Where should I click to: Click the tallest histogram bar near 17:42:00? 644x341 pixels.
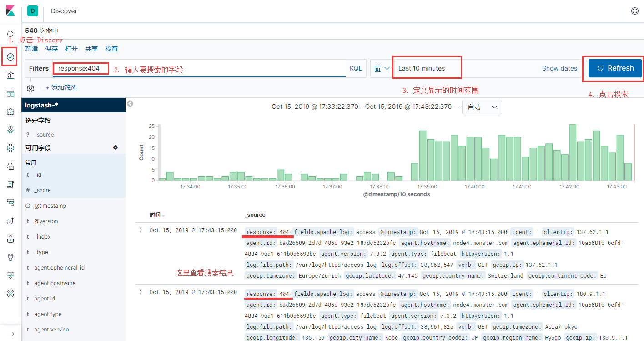click(x=573, y=153)
